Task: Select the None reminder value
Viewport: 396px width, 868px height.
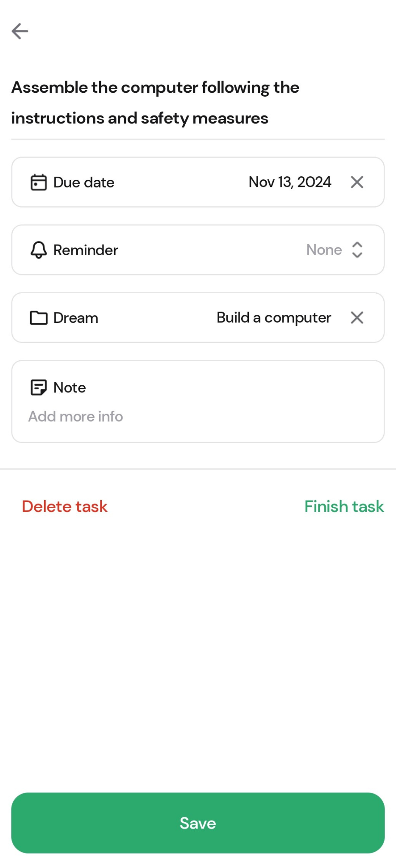Action: tap(324, 250)
